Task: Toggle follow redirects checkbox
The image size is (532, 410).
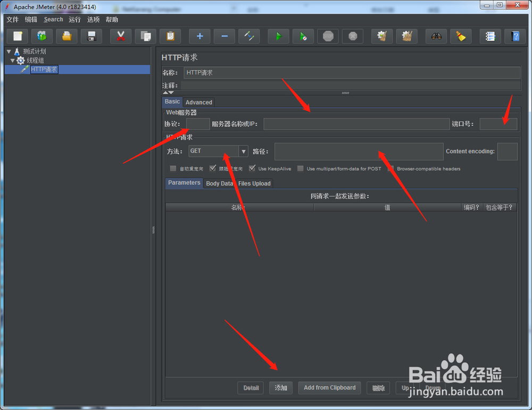Action: 213,169
